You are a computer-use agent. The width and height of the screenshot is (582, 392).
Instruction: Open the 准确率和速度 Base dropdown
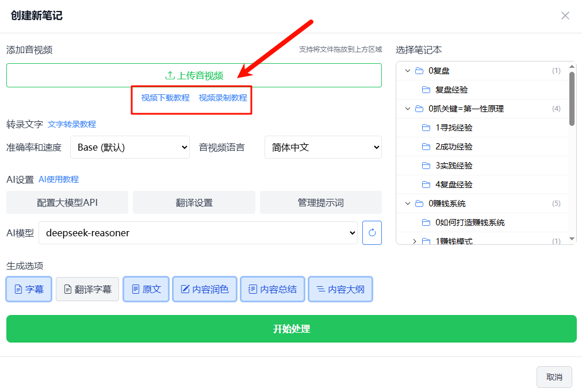(x=130, y=147)
